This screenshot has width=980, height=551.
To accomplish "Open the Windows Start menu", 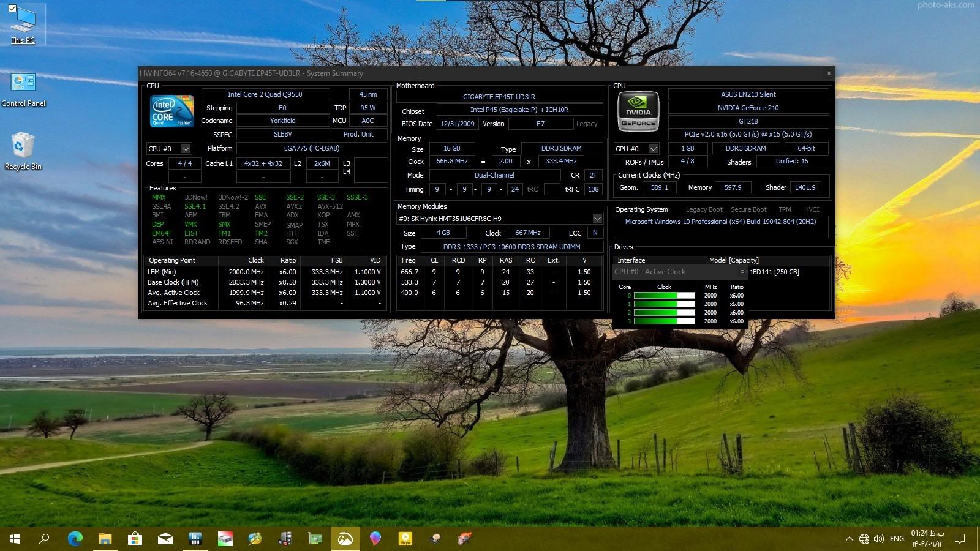I will tap(15, 539).
